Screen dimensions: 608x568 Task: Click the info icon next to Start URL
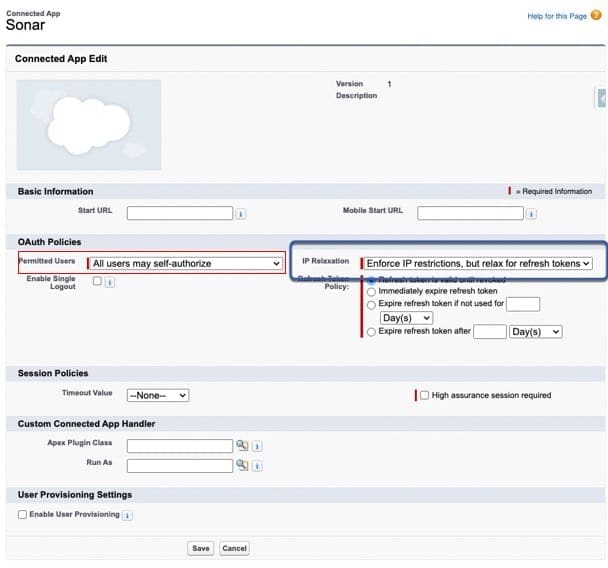pos(241,213)
